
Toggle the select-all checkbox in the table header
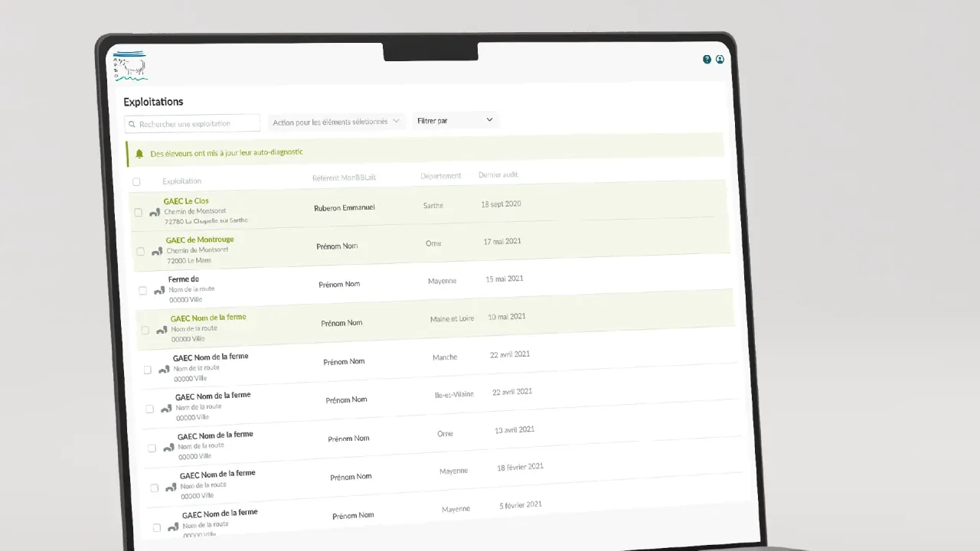coord(136,182)
